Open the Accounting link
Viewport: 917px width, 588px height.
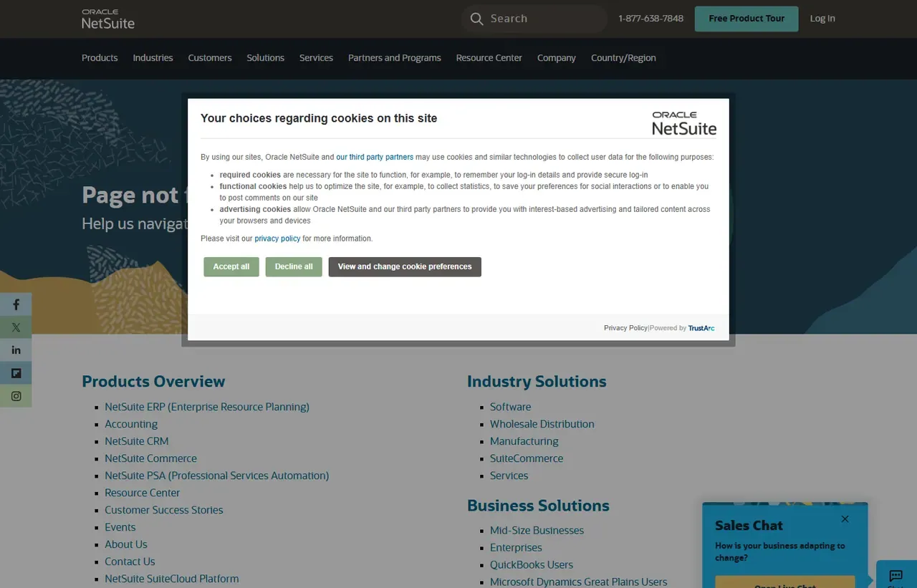click(x=131, y=424)
